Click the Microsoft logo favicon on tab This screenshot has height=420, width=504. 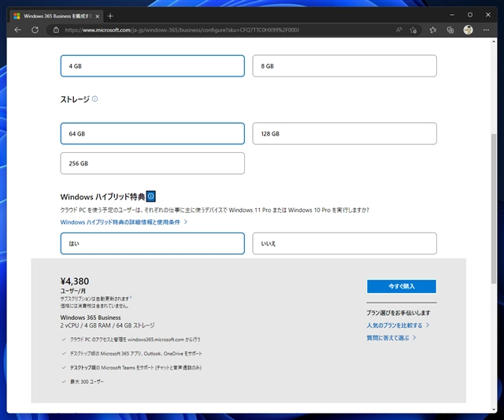pyautogui.click(x=17, y=16)
